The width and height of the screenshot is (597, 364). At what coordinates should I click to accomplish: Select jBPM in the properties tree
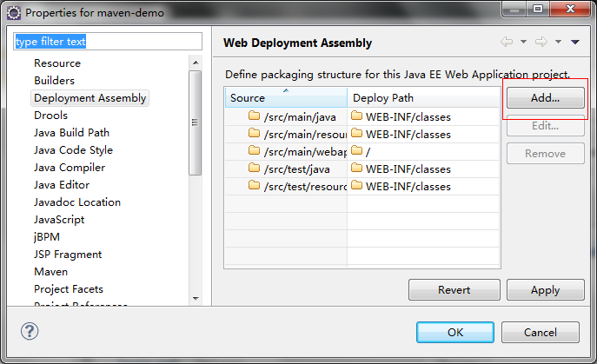click(46, 237)
